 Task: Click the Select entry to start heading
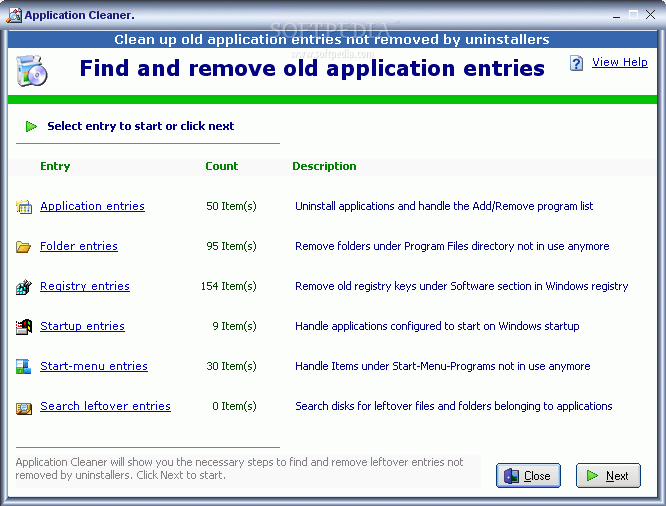click(141, 126)
